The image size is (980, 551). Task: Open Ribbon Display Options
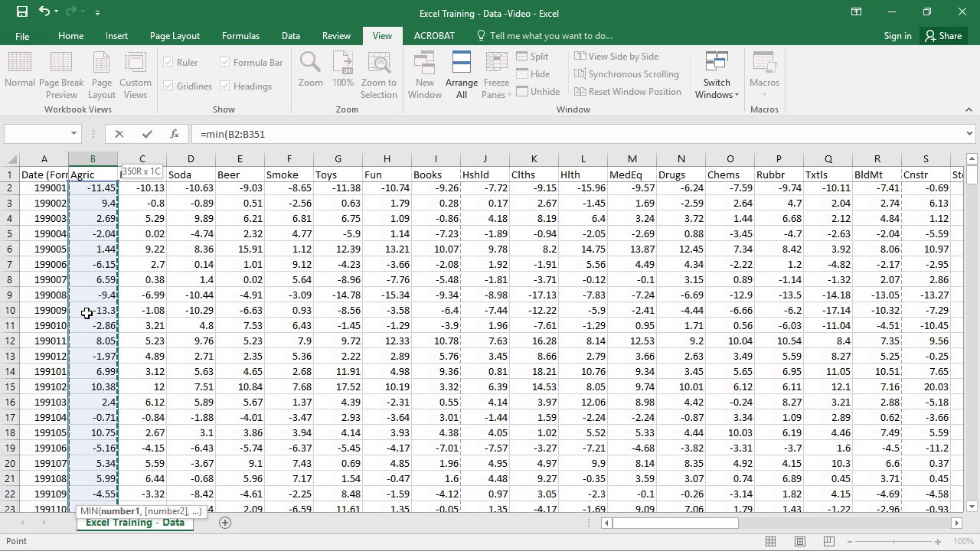[x=856, y=12]
